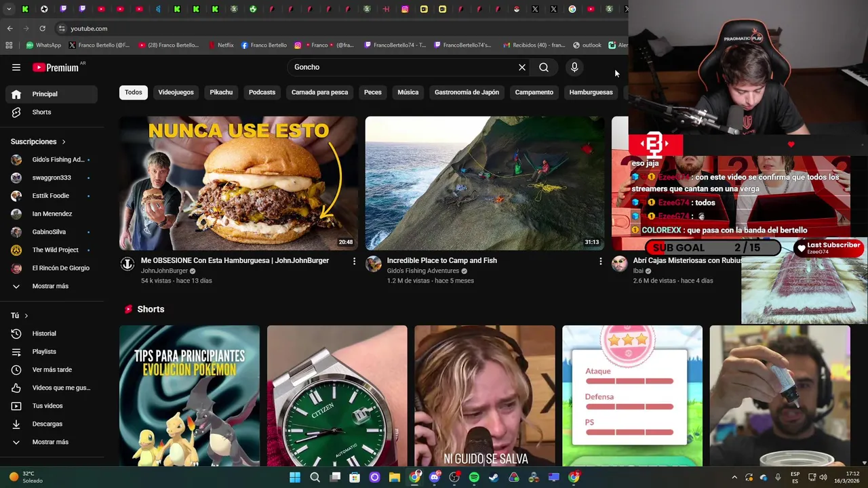The image size is (868, 488).
Task: Open WhatsApp bookmark
Action: (43, 45)
